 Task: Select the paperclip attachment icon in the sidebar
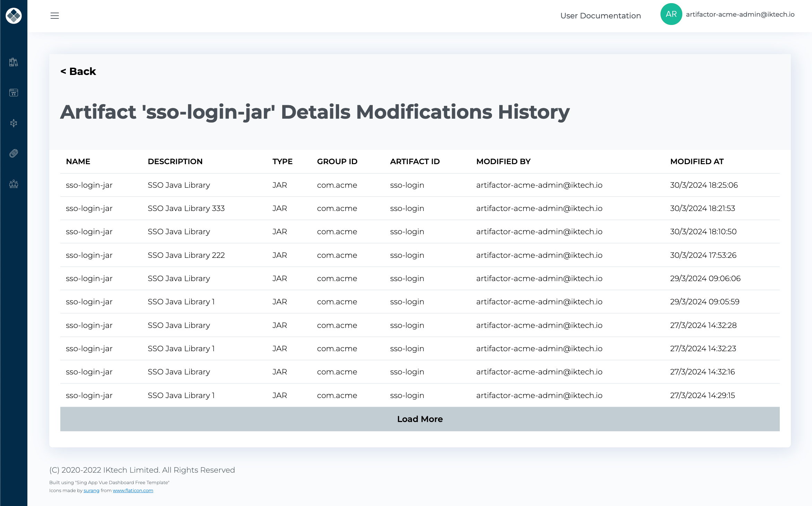tap(14, 153)
